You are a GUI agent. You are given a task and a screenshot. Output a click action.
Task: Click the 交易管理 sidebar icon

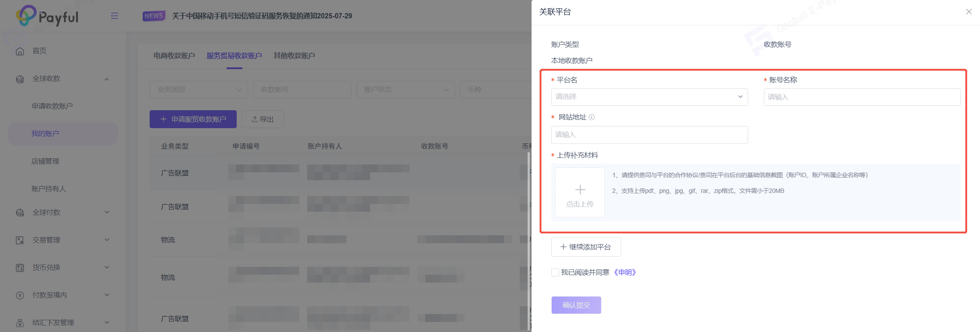20,240
